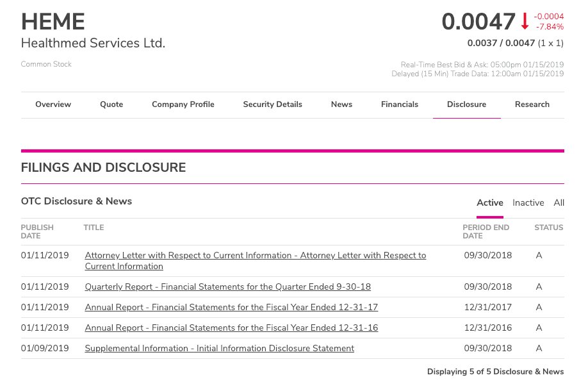The height and width of the screenshot is (382, 588).
Task: Show Active disclosure filings
Action: coord(490,203)
